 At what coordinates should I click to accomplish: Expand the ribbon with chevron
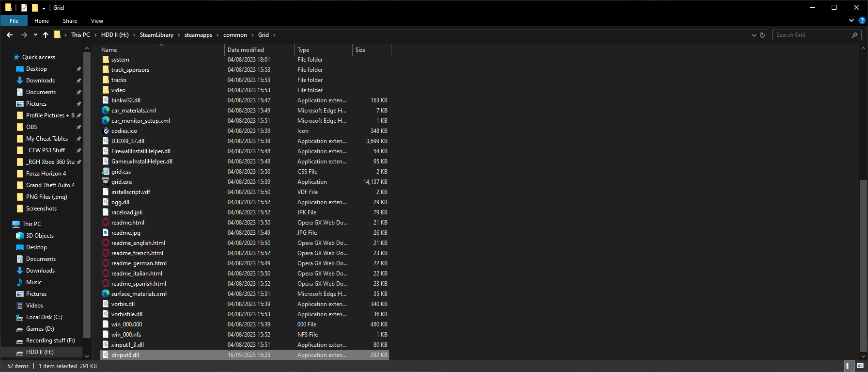(852, 20)
